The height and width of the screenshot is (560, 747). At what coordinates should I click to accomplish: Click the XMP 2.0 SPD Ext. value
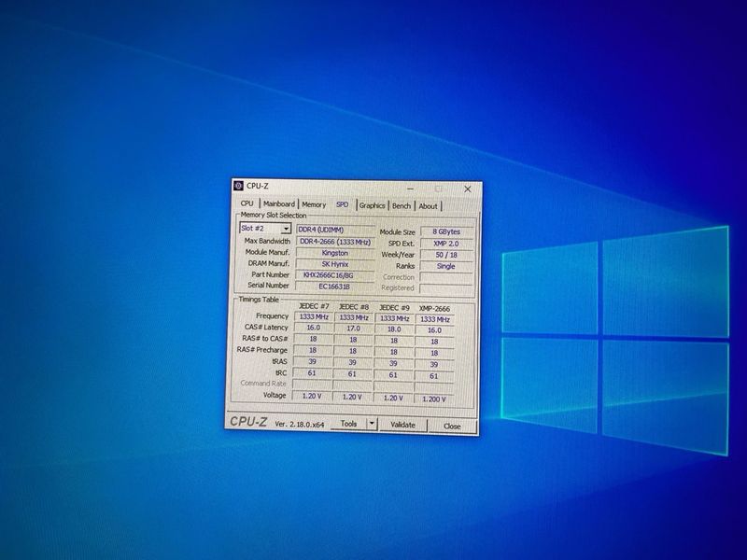point(446,244)
